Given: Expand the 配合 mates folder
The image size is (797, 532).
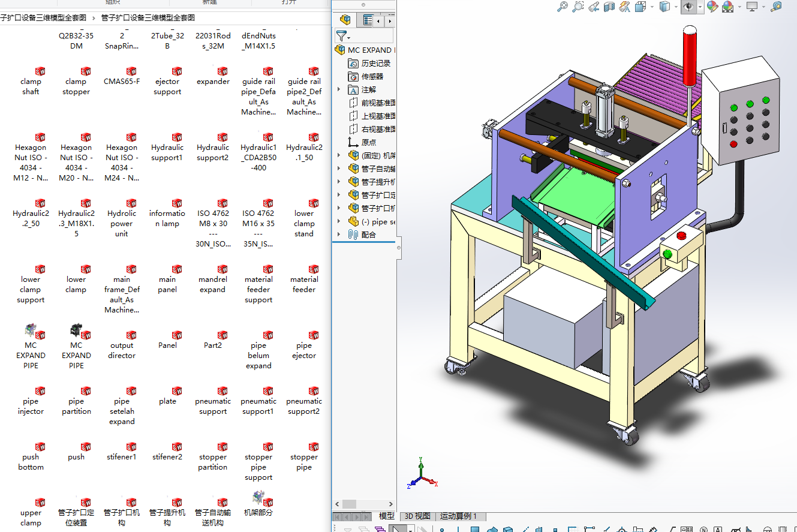Looking at the screenshot, I should 339,235.
